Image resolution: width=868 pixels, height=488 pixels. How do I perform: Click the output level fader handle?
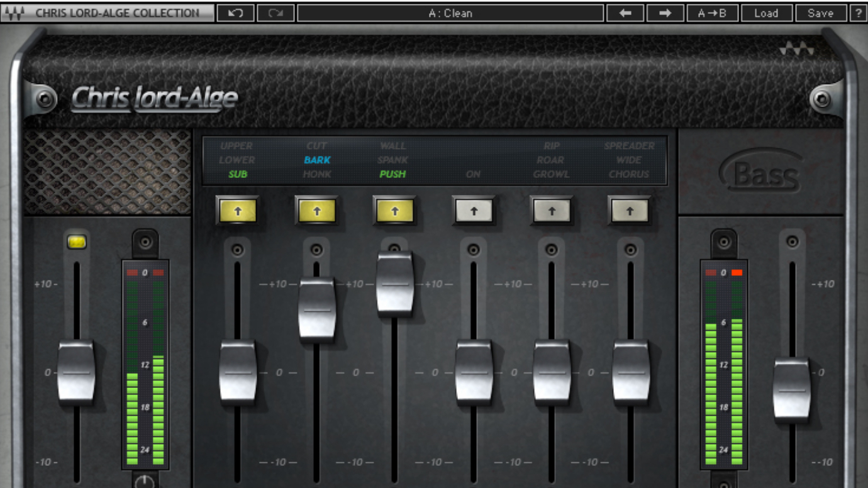[x=792, y=389]
